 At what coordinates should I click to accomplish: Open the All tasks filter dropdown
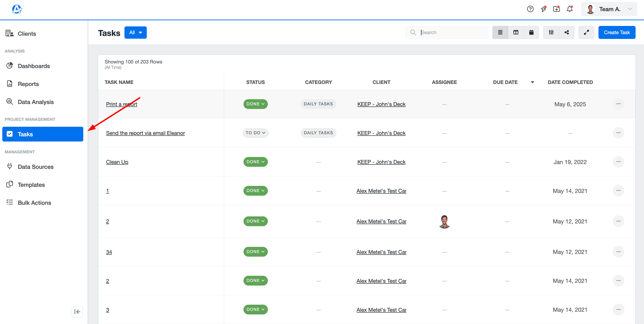[x=135, y=32]
